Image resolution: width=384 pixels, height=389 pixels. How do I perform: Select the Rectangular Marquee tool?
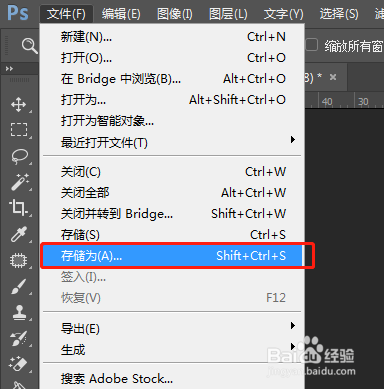(x=19, y=129)
